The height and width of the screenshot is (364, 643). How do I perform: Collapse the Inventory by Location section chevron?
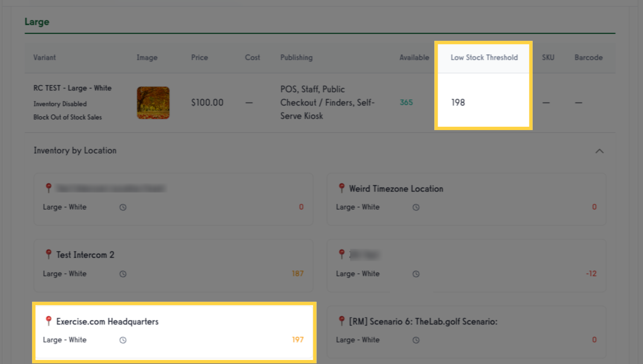(x=599, y=151)
